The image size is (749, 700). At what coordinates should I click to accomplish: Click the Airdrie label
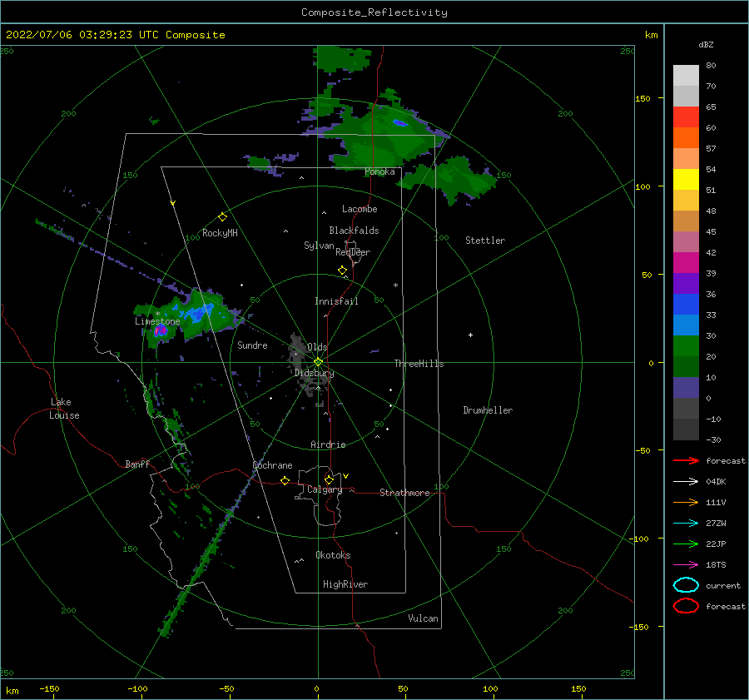328,444
